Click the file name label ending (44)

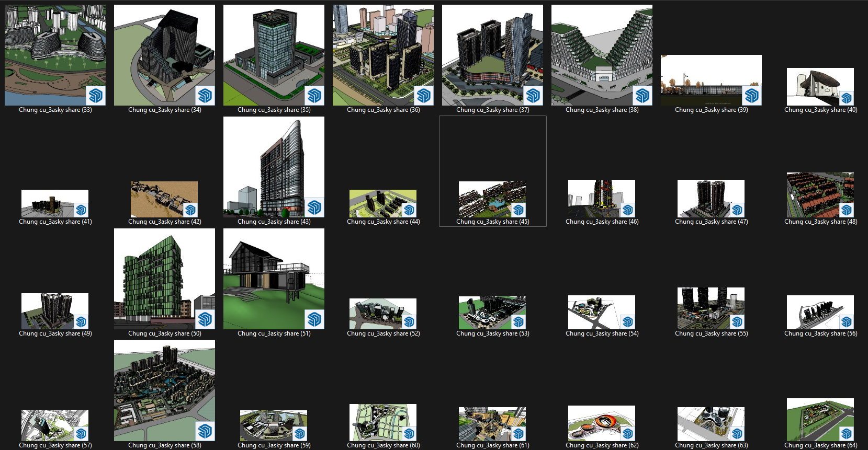click(x=383, y=222)
